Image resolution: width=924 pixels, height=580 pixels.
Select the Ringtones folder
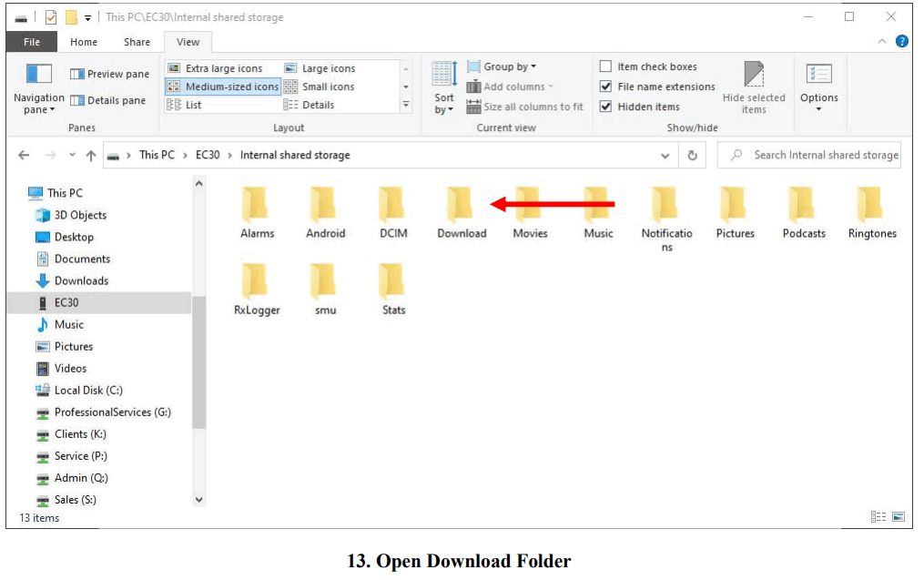[x=871, y=205]
